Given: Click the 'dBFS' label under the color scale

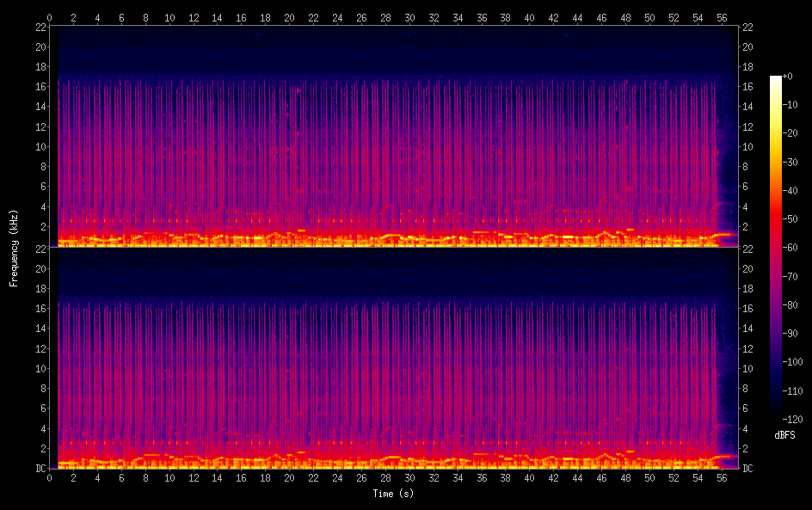Looking at the screenshot, I should [784, 435].
